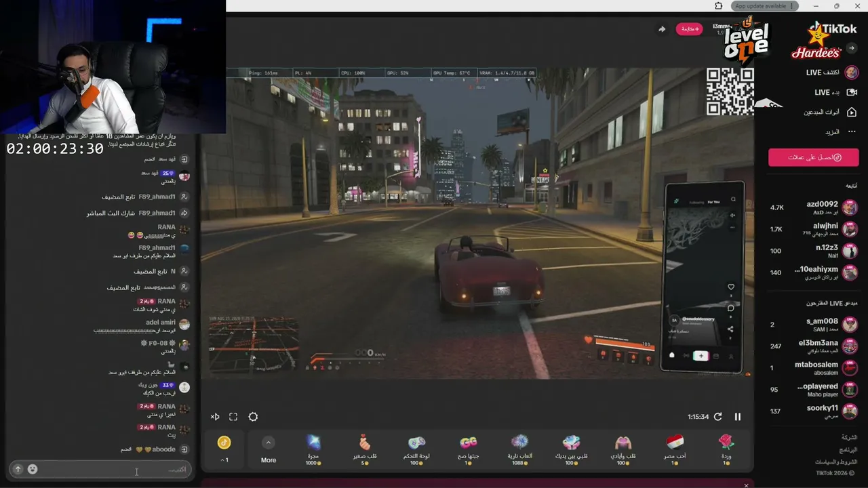Image resolution: width=868 pixels, height=488 pixels.
Task: Click the stream share arrow
Action: pyautogui.click(x=662, y=29)
